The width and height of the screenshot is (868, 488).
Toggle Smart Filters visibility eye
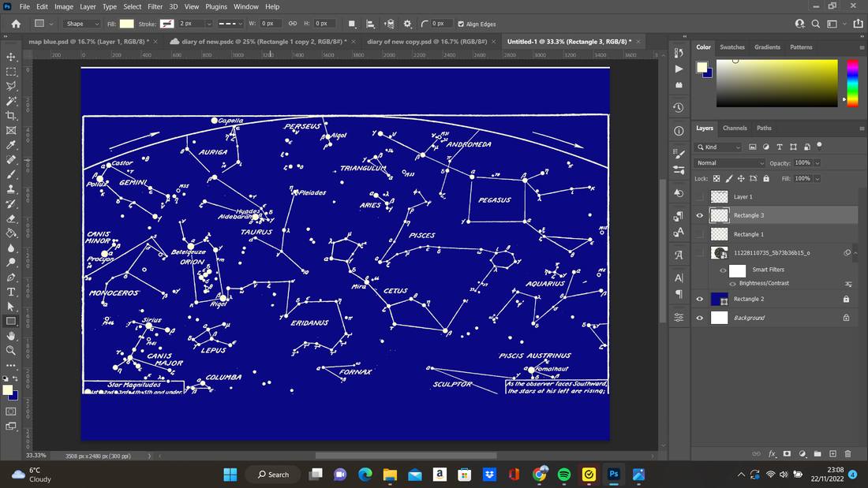(723, 270)
